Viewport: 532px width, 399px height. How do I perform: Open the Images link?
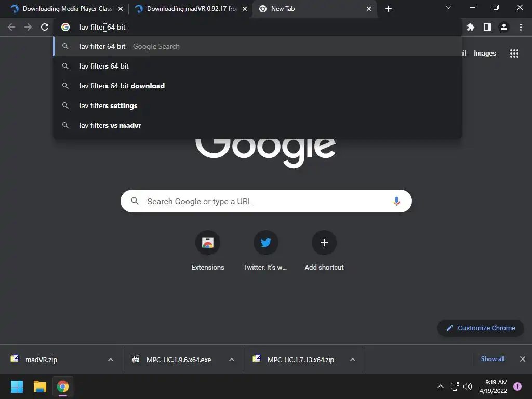(485, 54)
